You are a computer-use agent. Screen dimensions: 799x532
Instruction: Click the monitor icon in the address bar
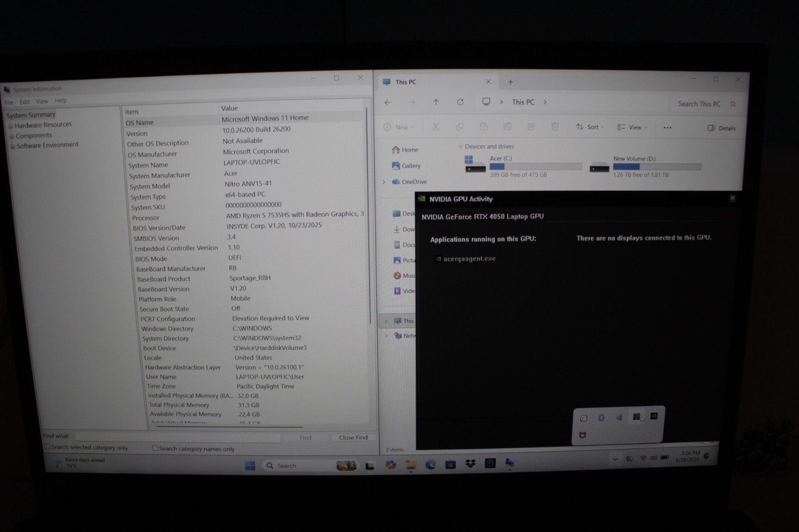pos(486,102)
